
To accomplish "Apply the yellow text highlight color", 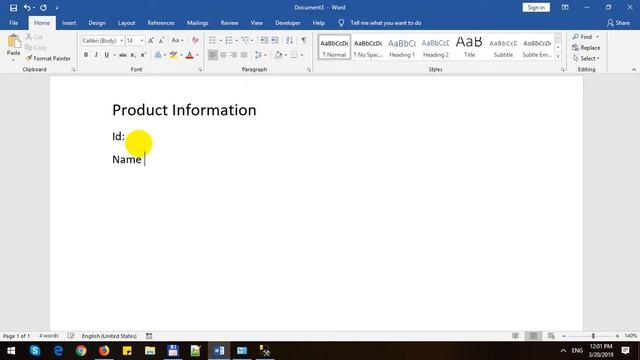I will tap(173, 55).
